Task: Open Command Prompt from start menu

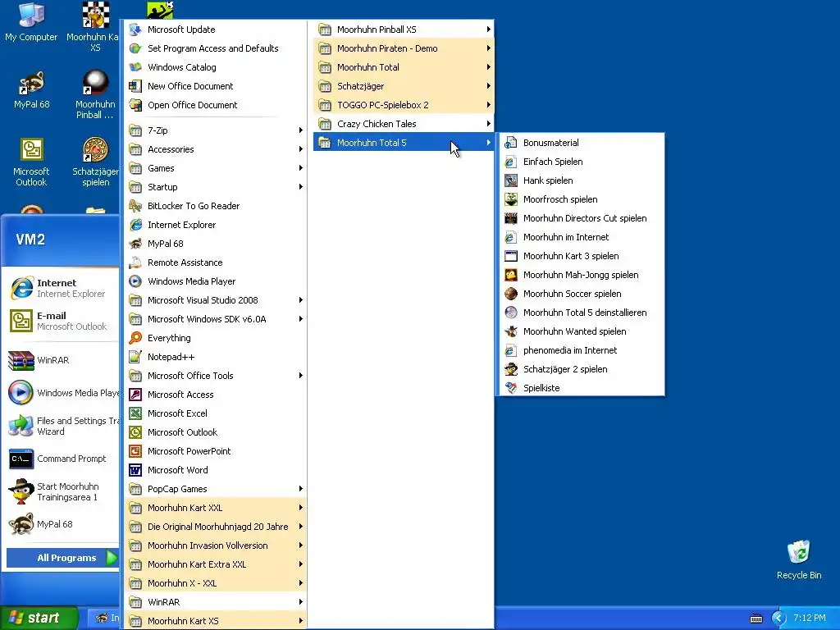Action: pos(62,459)
